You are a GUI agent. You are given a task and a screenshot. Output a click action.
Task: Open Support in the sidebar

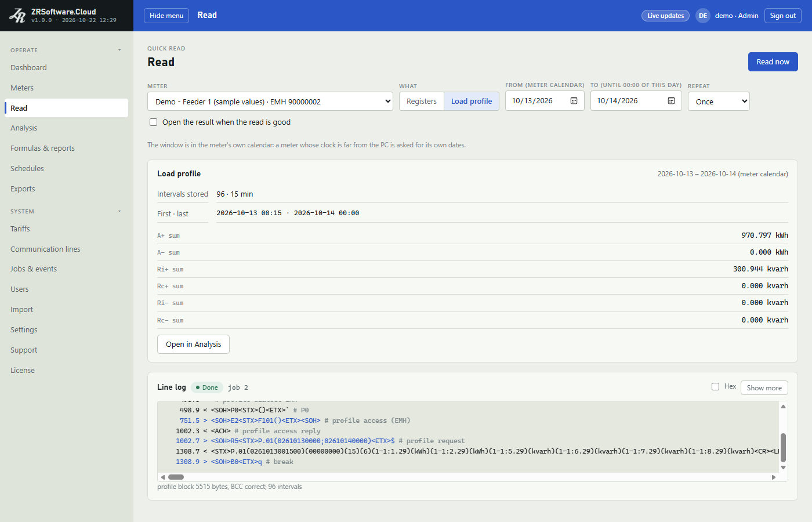pos(66,350)
